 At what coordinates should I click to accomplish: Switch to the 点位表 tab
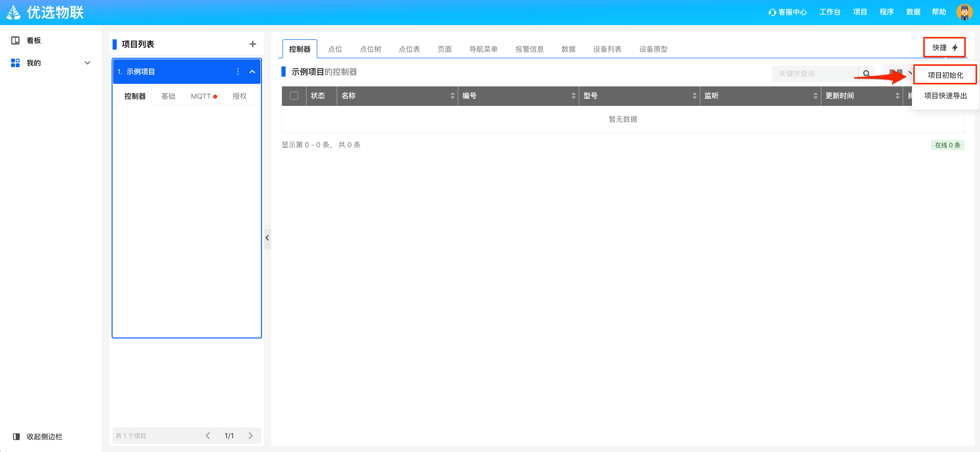coord(409,49)
